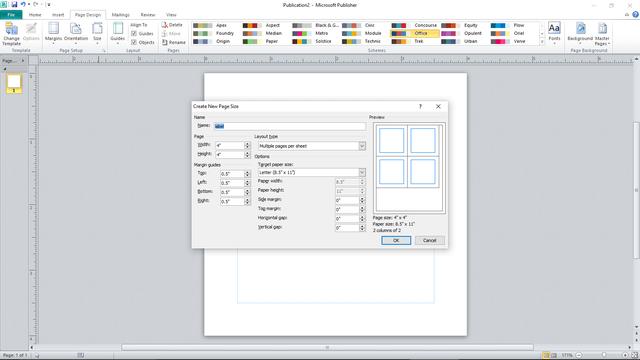
Task: Open the File tab
Action: coord(11,15)
